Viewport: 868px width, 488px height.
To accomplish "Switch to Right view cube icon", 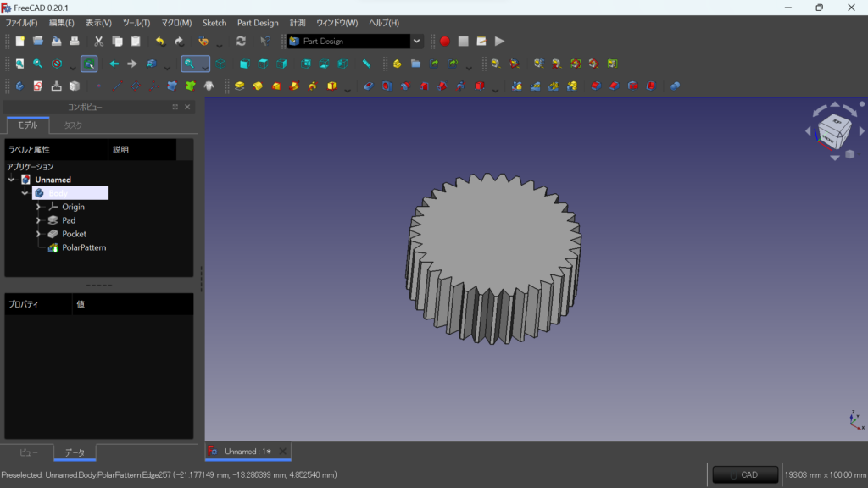I will click(281, 64).
